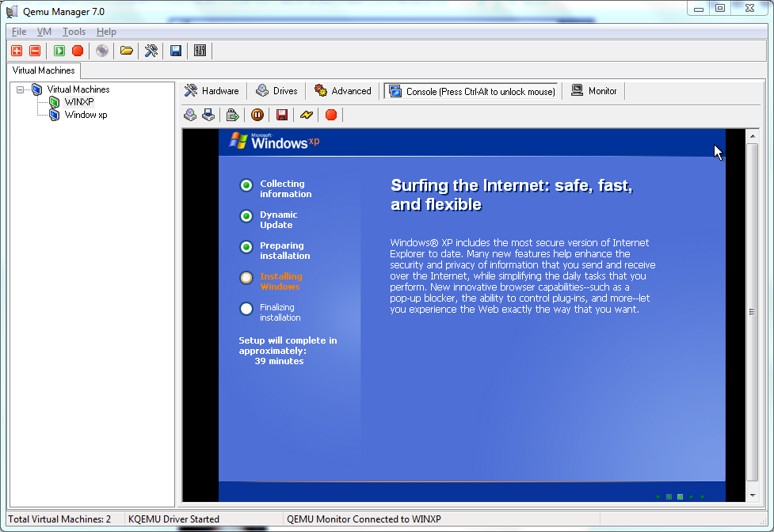Viewport: 774px width, 532px height.
Task: Reset the VM with the lightning icon
Action: (307, 115)
